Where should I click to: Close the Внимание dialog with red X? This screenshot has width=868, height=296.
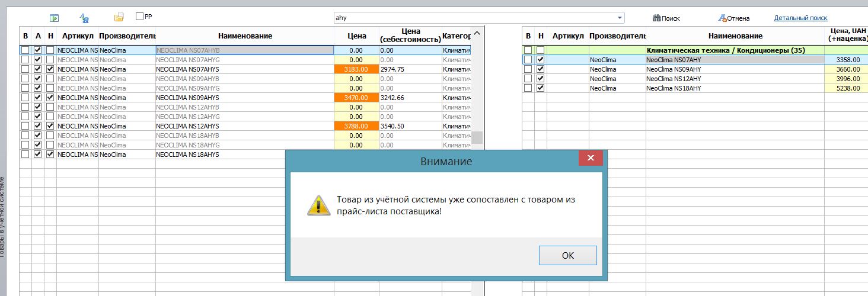(x=591, y=158)
